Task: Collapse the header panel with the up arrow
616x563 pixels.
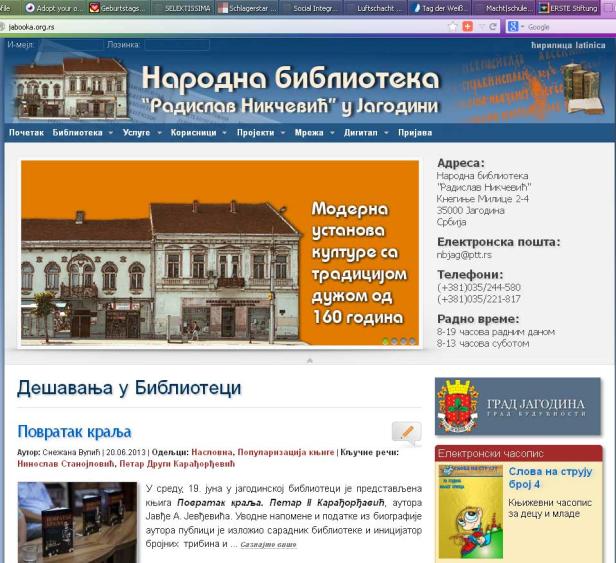Action: click(310, 360)
